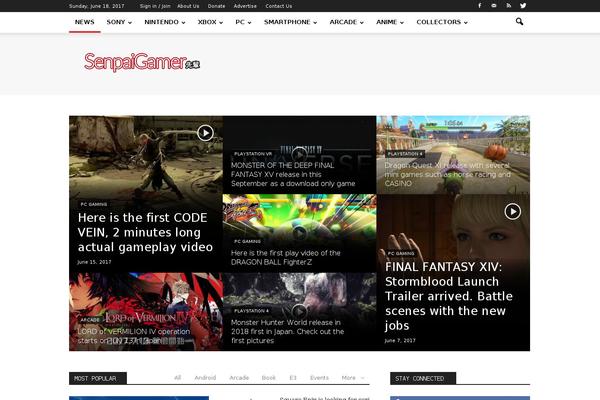Expand the Smartphone menu
Viewport: 600px width, 400px height.
pos(290,22)
